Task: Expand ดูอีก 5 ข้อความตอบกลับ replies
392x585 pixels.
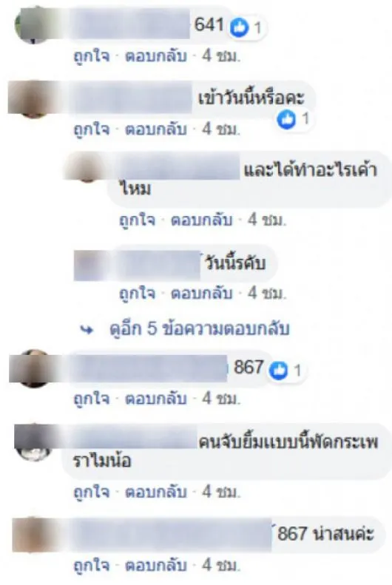Action: click(x=200, y=328)
